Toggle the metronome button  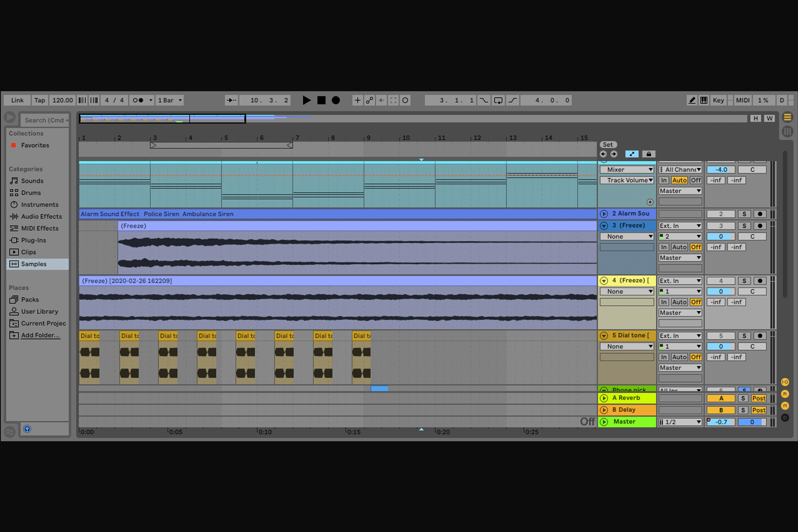(138, 100)
